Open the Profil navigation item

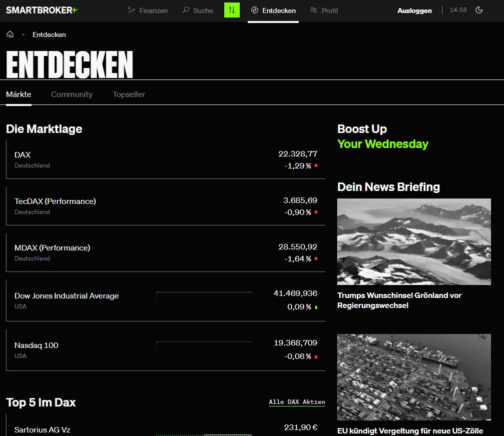tap(324, 10)
